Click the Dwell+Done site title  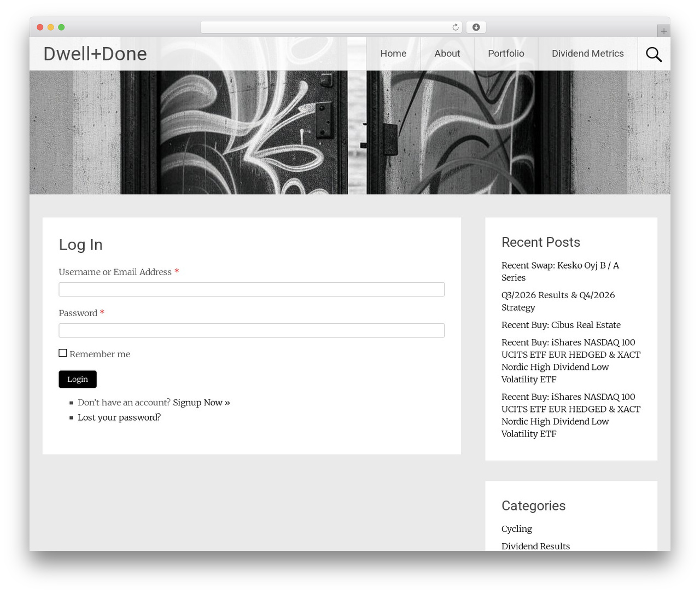point(95,54)
